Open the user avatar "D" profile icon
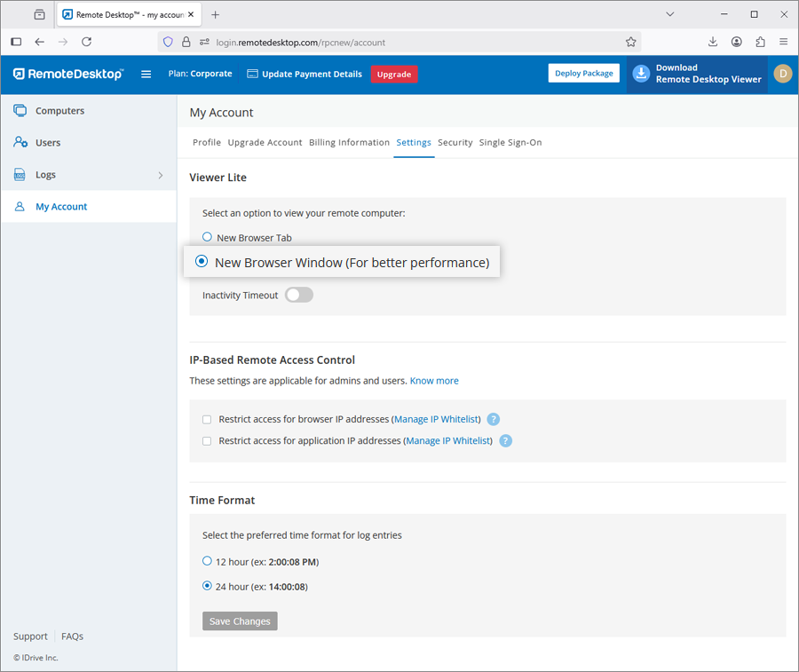 click(x=782, y=75)
